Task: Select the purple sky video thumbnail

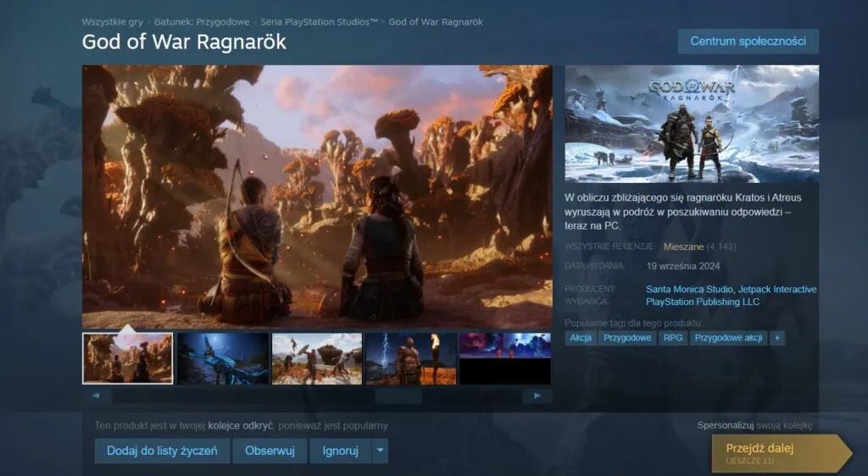Action: 505,358
